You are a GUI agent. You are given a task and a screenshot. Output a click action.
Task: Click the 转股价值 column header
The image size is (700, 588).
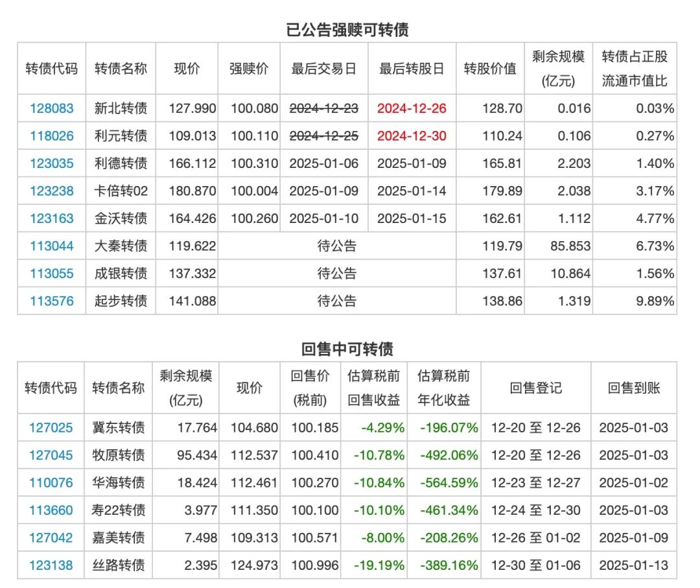coord(490,69)
